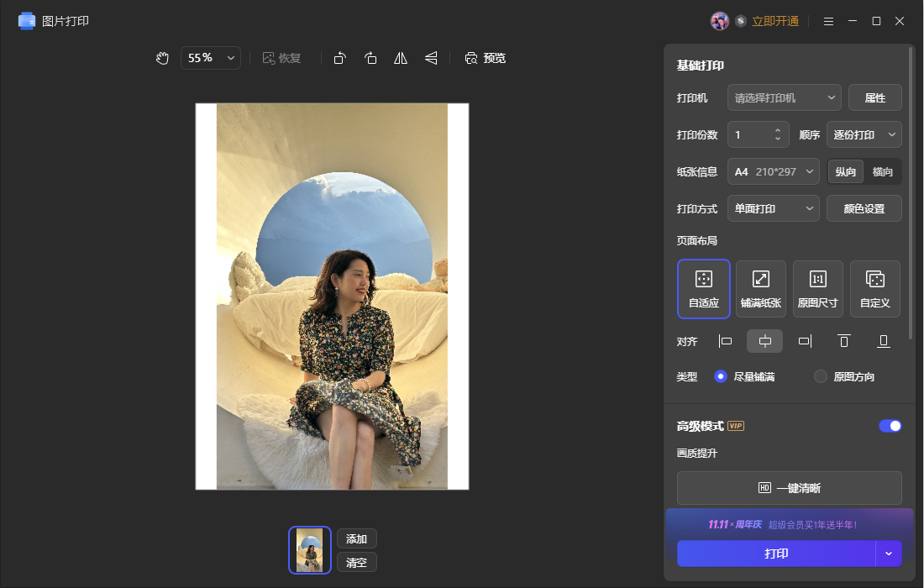The width and height of the screenshot is (924, 588).
Task: Select 原图尺寸 original size layout
Action: pos(818,289)
